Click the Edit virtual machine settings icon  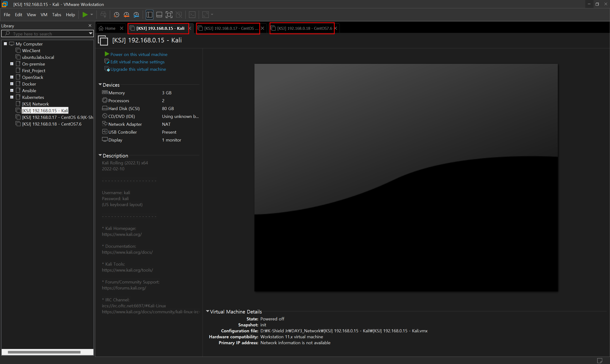pyautogui.click(x=107, y=61)
